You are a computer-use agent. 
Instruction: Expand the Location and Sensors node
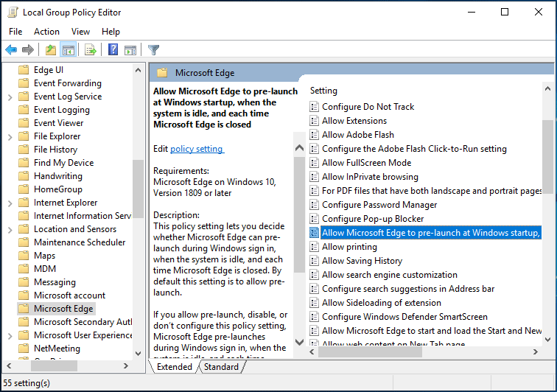tap(10, 230)
